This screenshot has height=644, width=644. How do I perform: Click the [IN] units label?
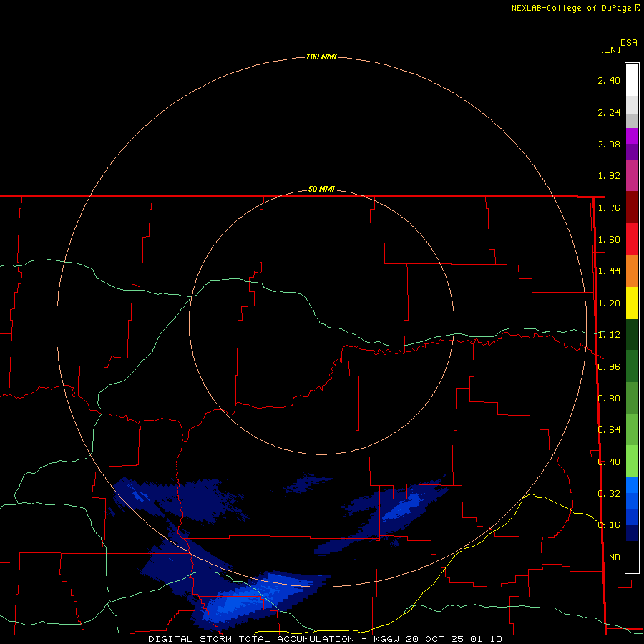pyautogui.click(x=611, y=49)
